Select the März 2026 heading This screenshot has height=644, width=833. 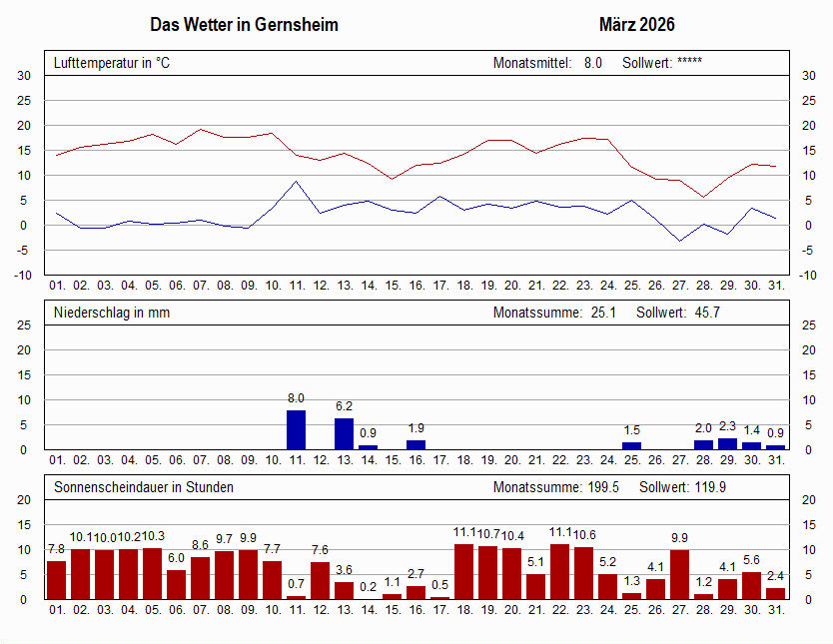(x=637, y=24)
